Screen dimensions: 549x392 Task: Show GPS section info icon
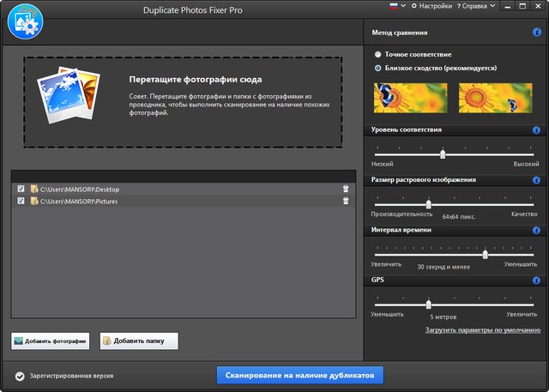coord(536,280)
